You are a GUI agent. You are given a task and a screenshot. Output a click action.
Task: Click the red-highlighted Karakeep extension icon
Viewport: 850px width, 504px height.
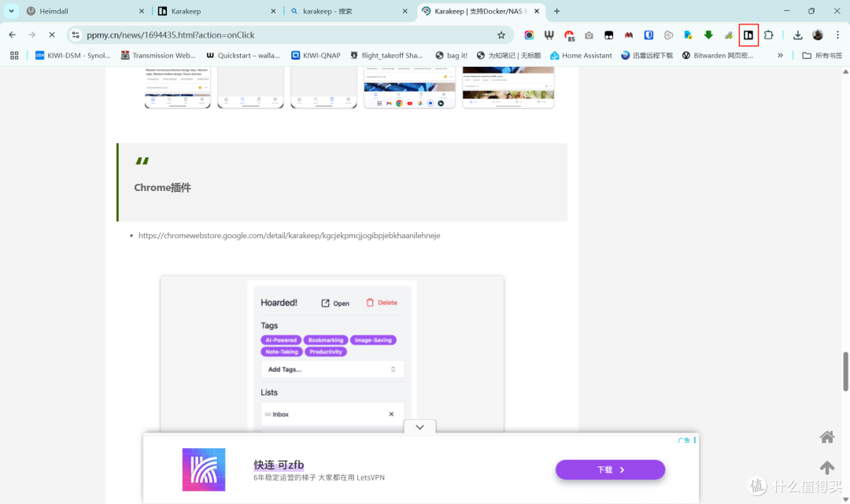click(x=748, y=35)
